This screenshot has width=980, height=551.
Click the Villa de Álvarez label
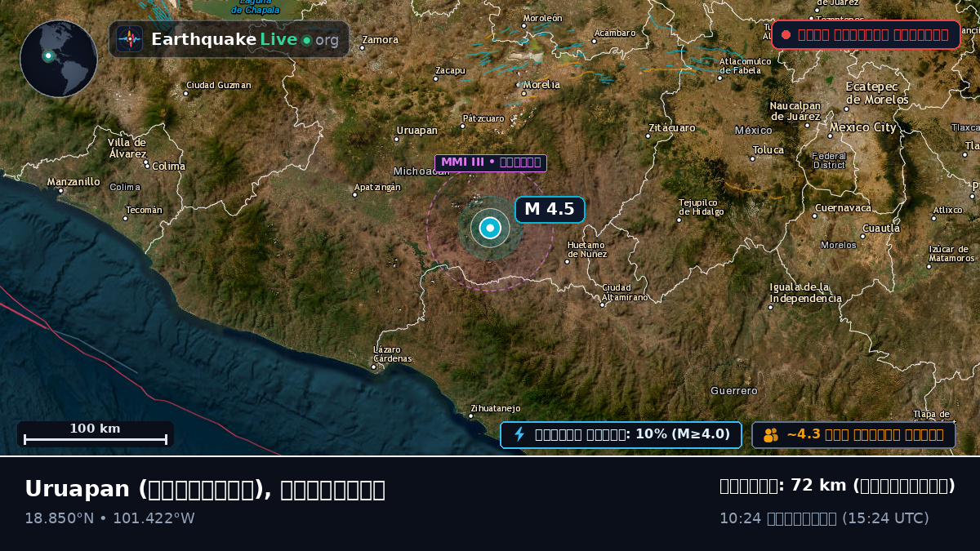click(x=127, y=148)
